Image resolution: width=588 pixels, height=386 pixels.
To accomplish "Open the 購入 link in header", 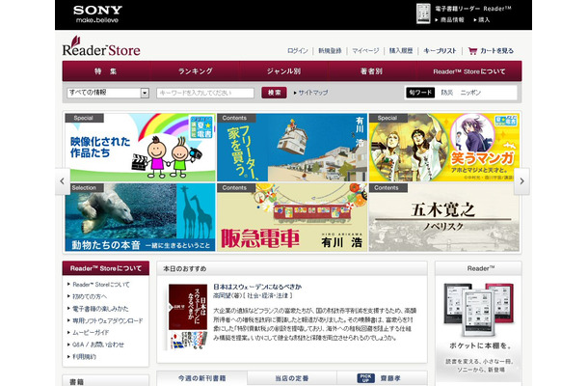I will point(484,20).
